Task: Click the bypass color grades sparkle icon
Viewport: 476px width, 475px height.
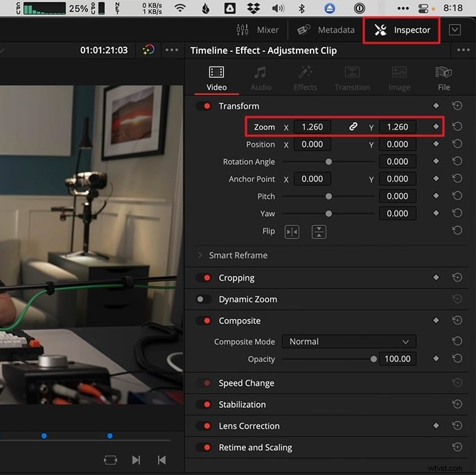Action: (148, 50)
